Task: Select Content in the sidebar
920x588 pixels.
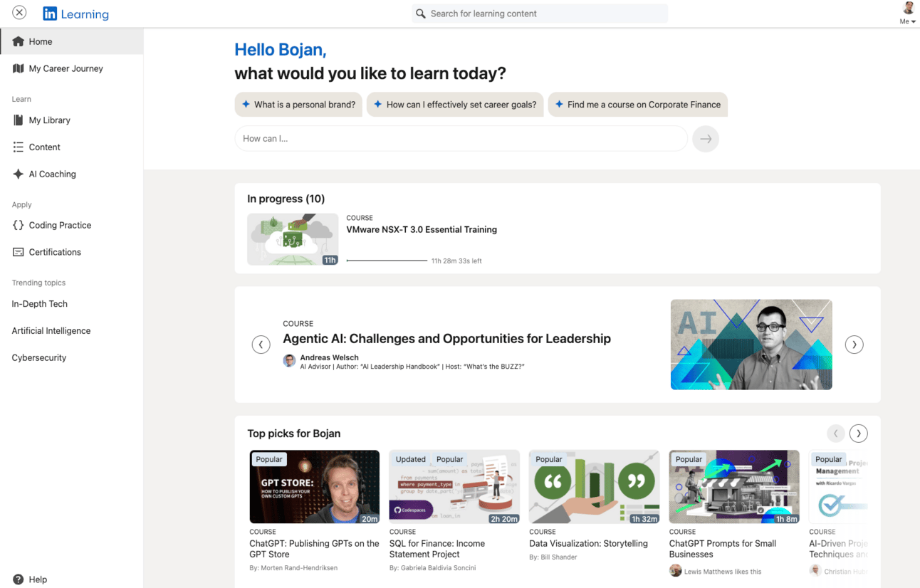Action: pos(71,147)
